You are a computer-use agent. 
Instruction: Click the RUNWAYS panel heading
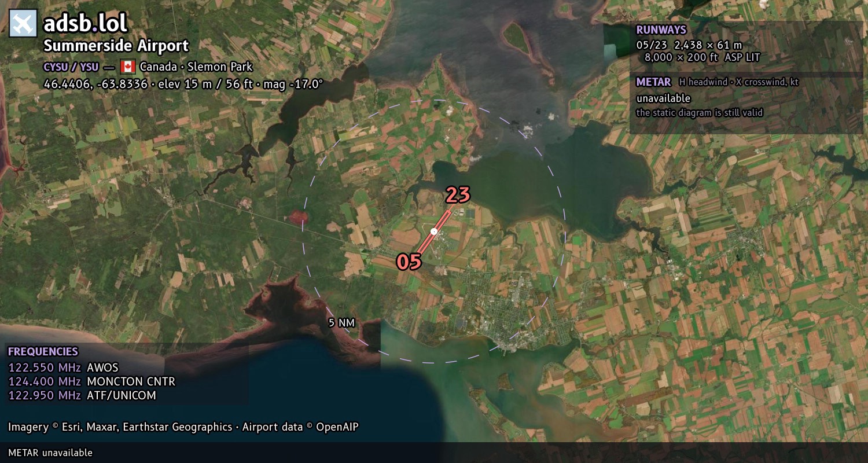[x=661, y=30]
